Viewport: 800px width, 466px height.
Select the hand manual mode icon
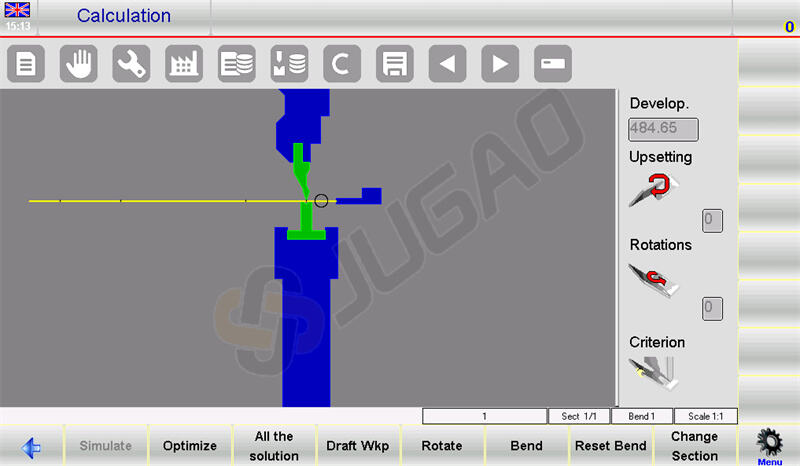79,65
